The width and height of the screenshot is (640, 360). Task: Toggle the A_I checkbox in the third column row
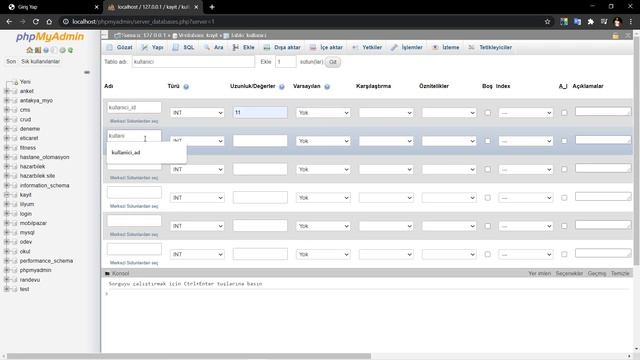[x=564, y=169]
